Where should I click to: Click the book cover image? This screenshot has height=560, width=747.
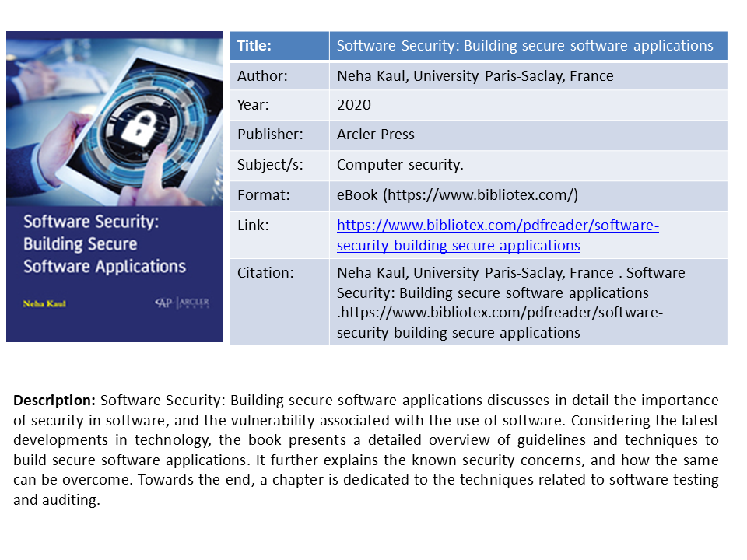[x=114, y=187]
